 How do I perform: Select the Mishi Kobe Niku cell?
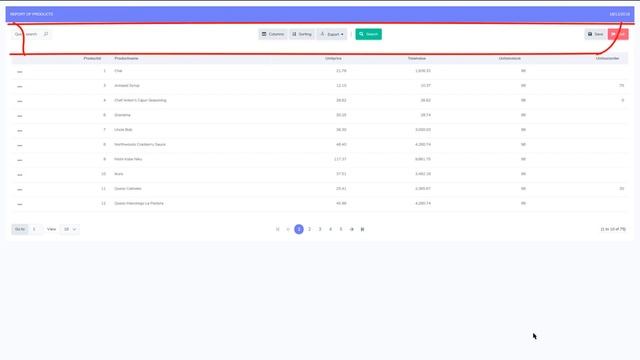coord(128,159)
